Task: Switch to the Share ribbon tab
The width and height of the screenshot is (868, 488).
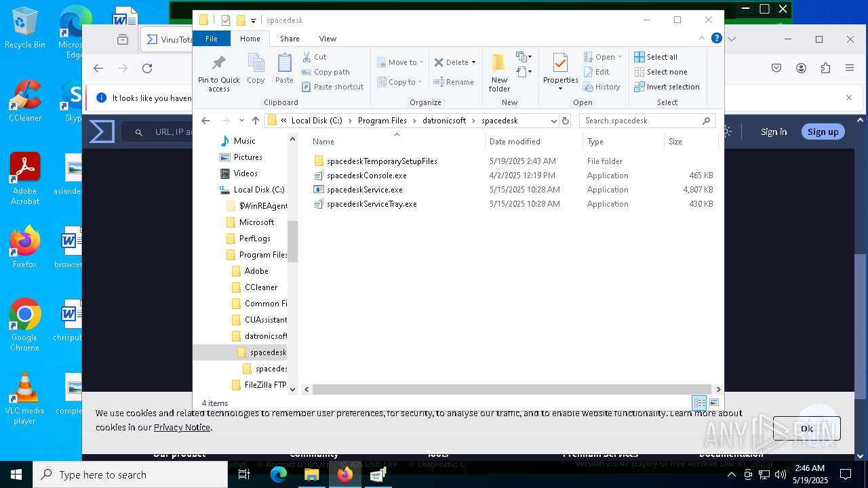Action: point(290,39)
